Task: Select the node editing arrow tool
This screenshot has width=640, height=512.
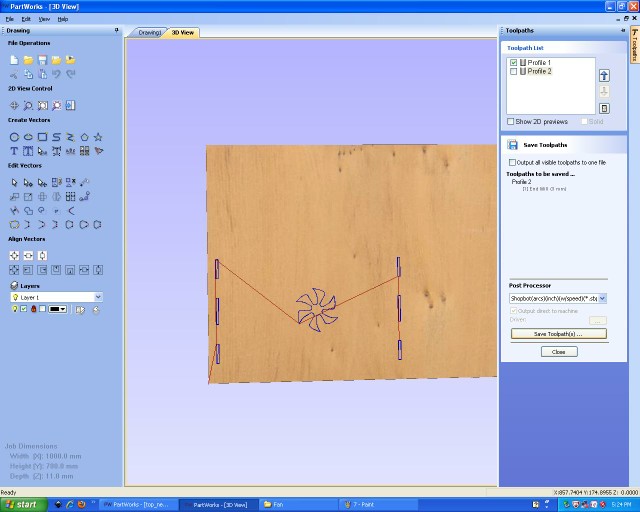Action: pyautogui.click(x=28, y=183)
